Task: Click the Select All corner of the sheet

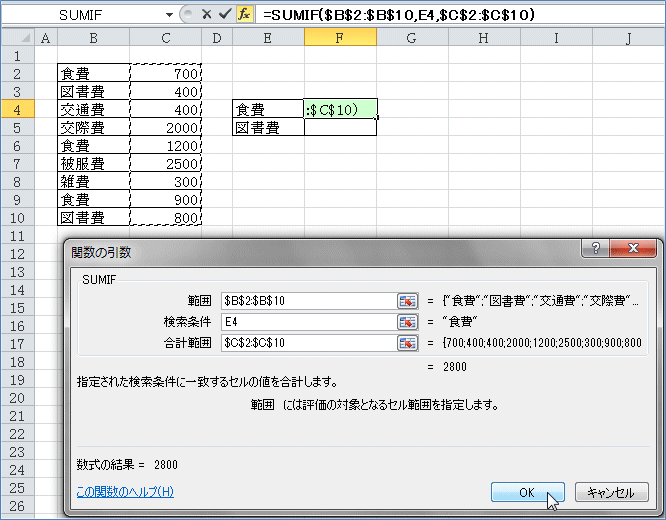Action: (x=18, y=38)
